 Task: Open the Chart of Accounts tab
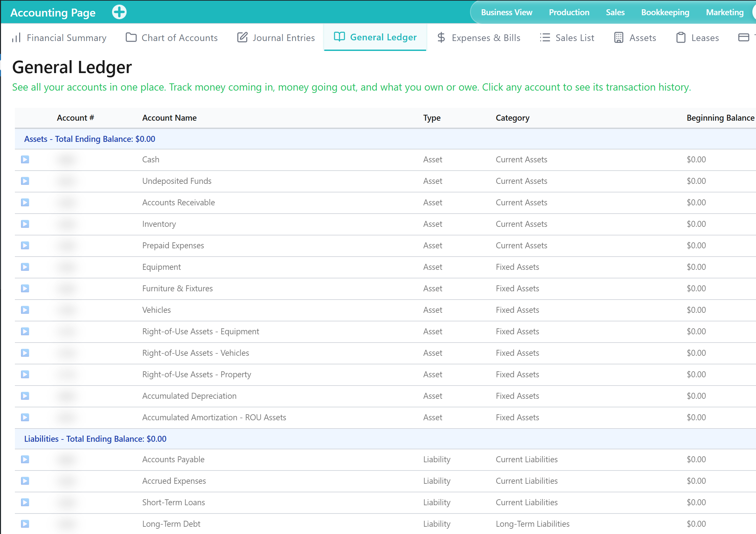pyautogui.click(x=172, y=38)
